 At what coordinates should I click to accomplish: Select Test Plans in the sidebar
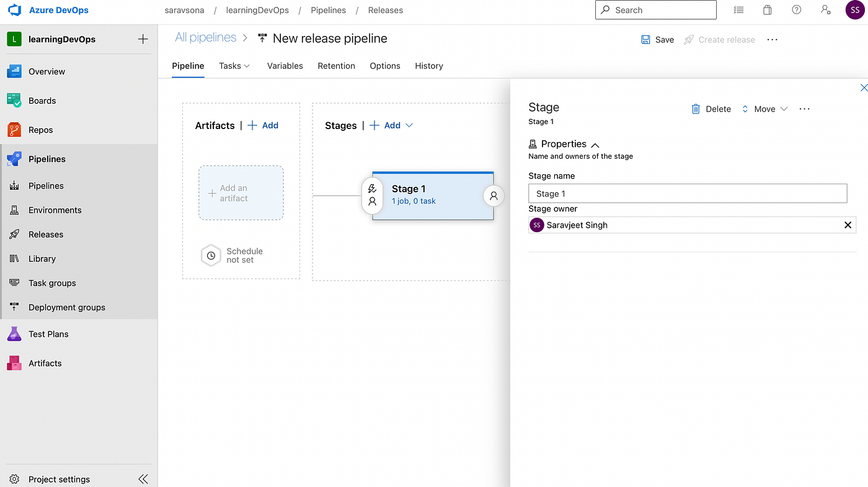49,334
